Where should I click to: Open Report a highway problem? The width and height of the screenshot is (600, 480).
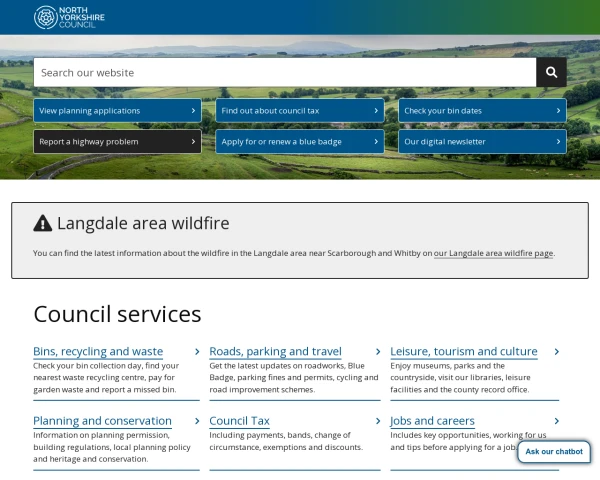117,142
